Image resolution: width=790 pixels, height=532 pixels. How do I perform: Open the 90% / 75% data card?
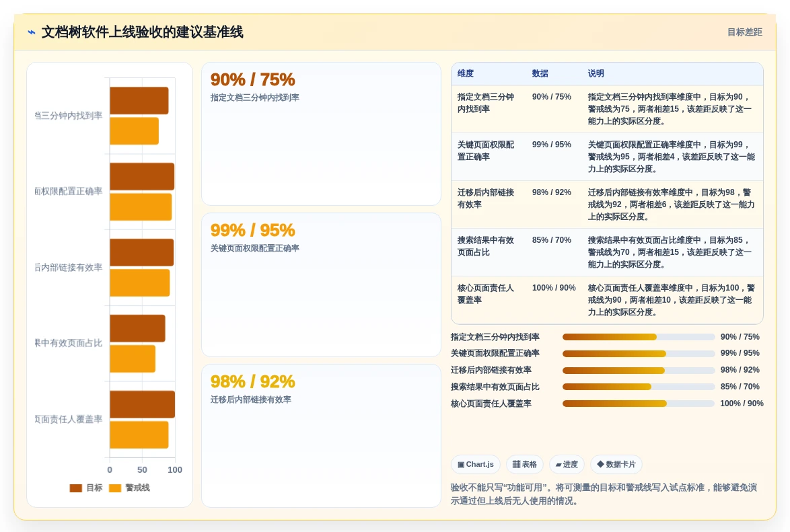(x=321, y=133)
